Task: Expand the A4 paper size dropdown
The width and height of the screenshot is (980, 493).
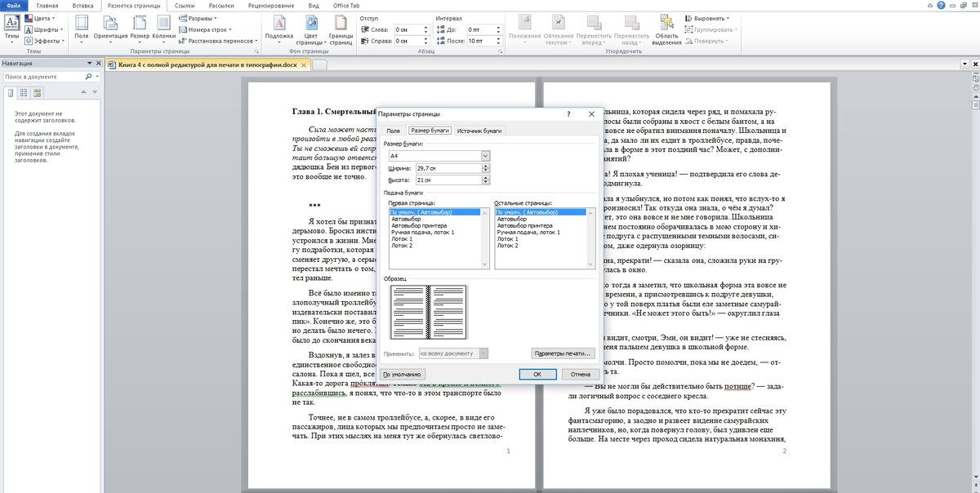Action: tap(485, 155)
